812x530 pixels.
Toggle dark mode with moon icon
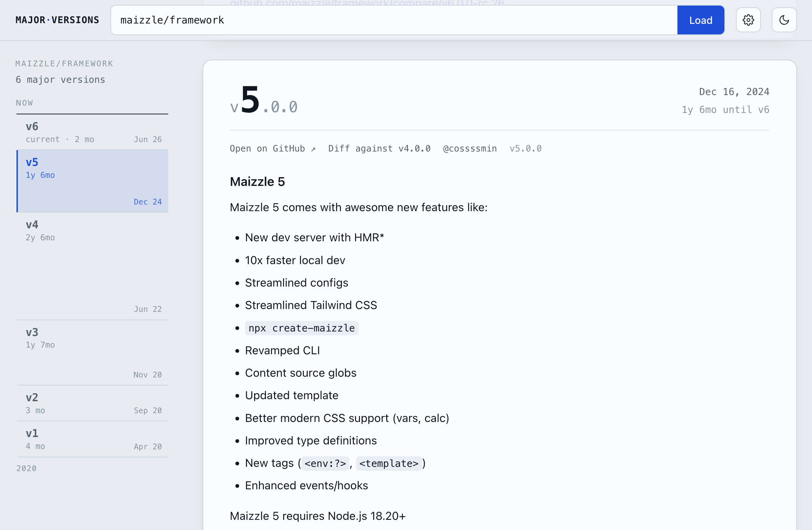click(784, 20)
